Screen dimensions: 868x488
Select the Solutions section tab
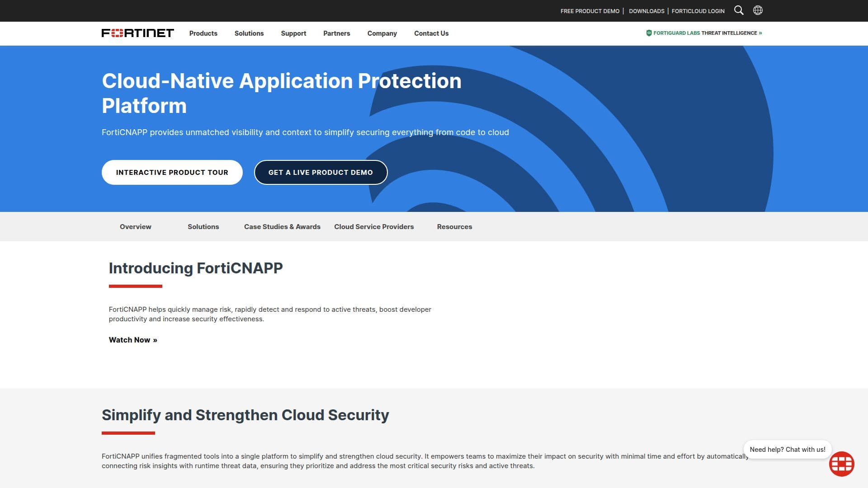coord(203,226)
